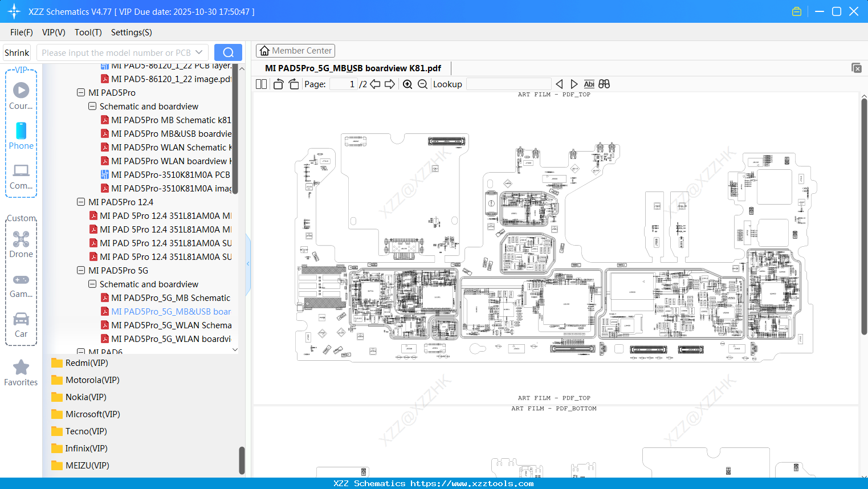Select the two-page view icon
Screen dimensions: 868x489
coord(261,84)
